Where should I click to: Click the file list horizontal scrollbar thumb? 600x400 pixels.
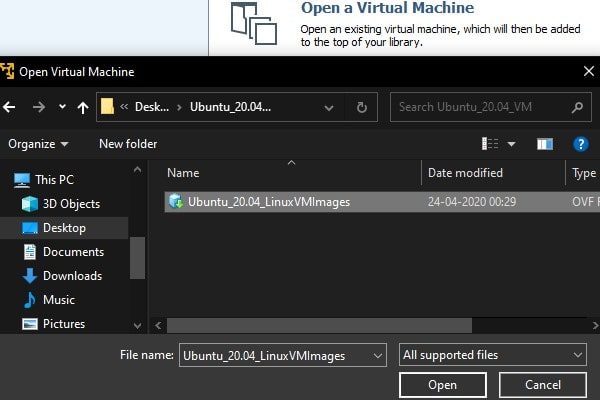[x=319, y=325]
